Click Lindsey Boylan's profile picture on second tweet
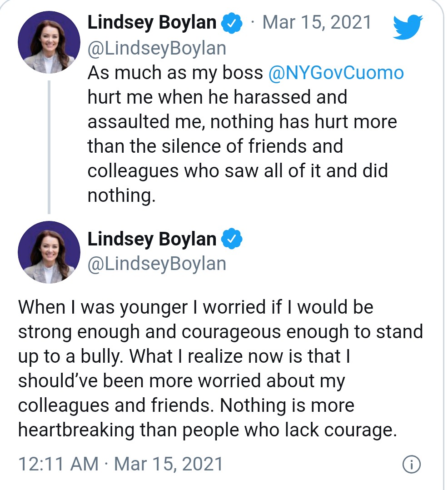Screen dimensions: 448x490 (x=49, y=252)
